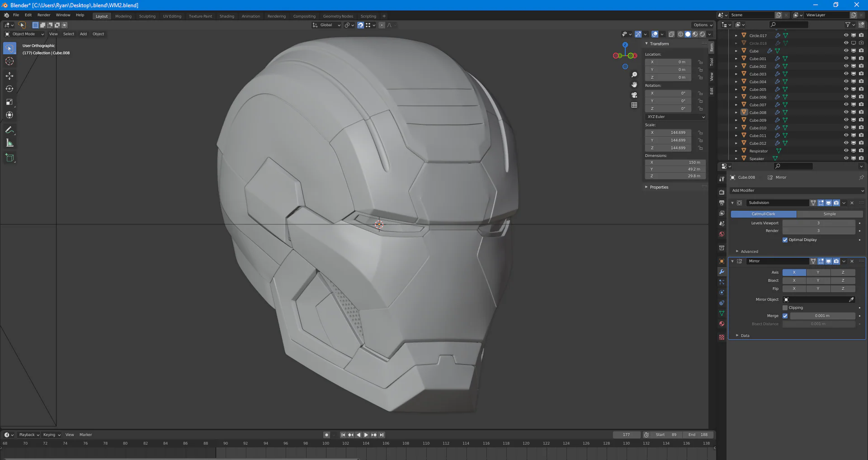This screenshot has width=868, height=460.
Task: Enable Y axis in Mirror modifier
Action: click(x=818, y=272)
